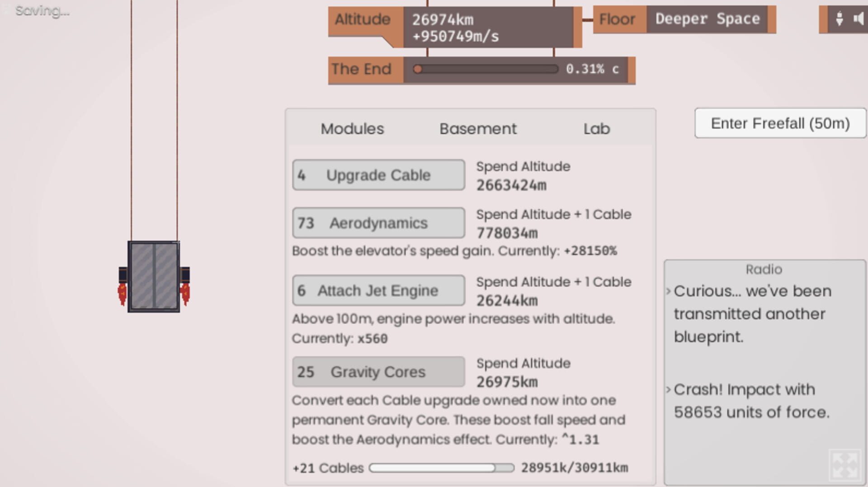This screenshot has height=487, width=868.
Task: Open the Lab tab
Action: coord(596,129)
